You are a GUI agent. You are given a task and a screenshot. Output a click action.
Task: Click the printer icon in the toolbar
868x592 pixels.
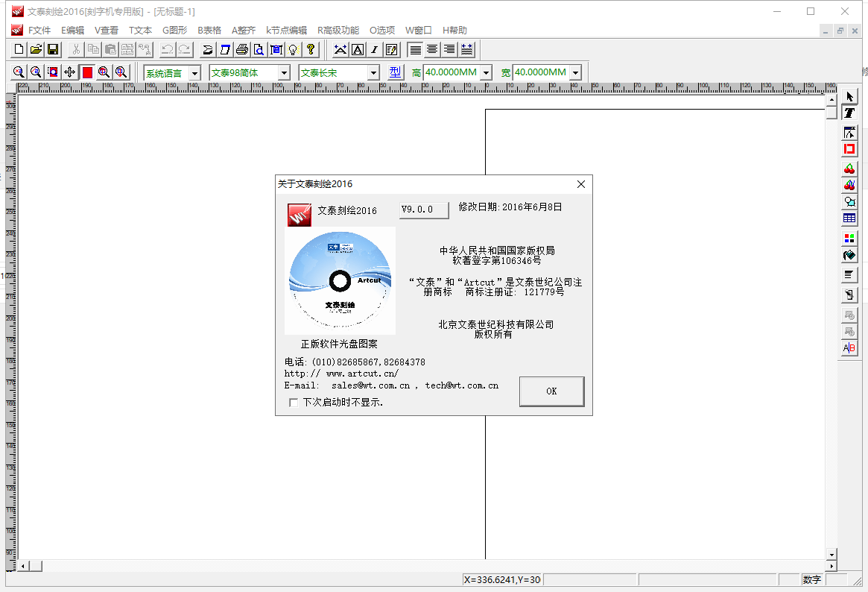[242, 49]
